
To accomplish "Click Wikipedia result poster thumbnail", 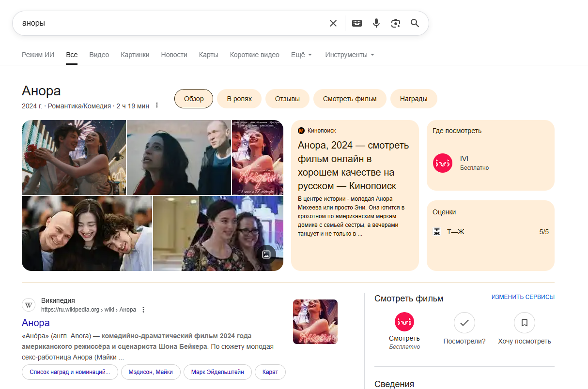I will click(x=315, y=322).
